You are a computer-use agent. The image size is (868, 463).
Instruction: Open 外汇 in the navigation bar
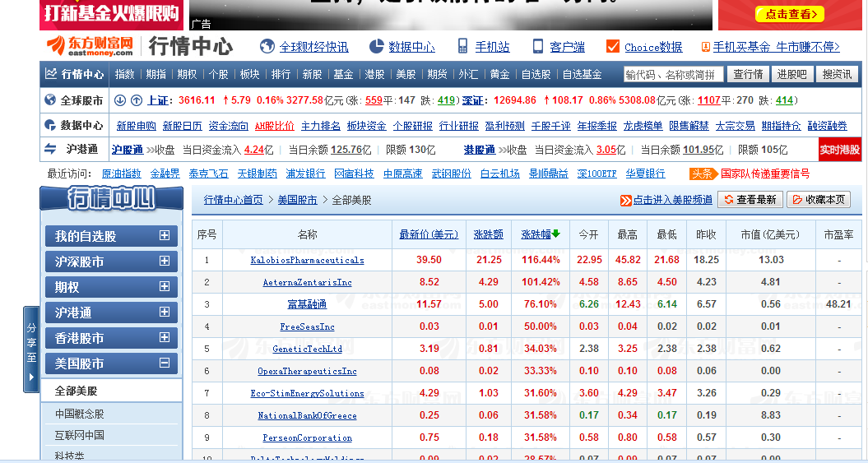pos(468,74)
